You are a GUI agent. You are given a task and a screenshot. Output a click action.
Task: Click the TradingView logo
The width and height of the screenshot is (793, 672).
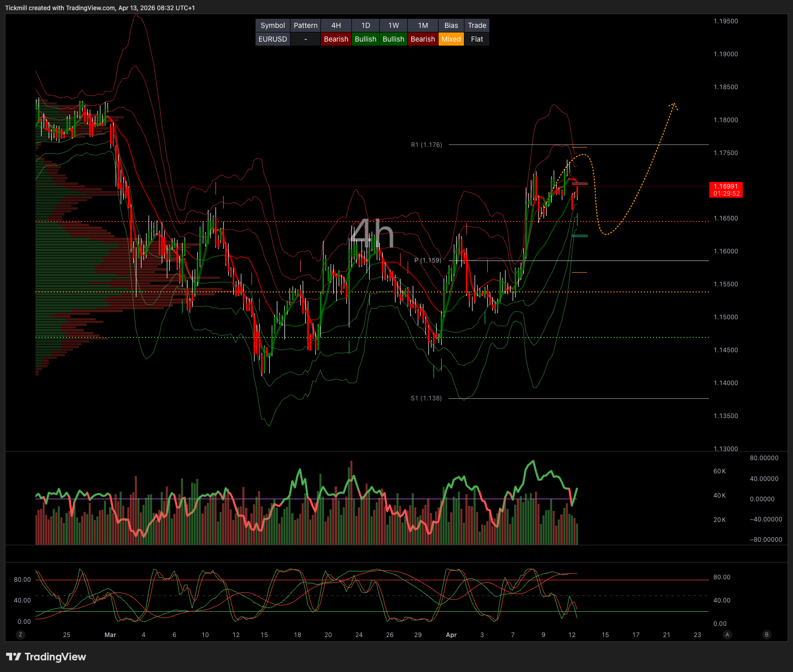tap(46, 657)
